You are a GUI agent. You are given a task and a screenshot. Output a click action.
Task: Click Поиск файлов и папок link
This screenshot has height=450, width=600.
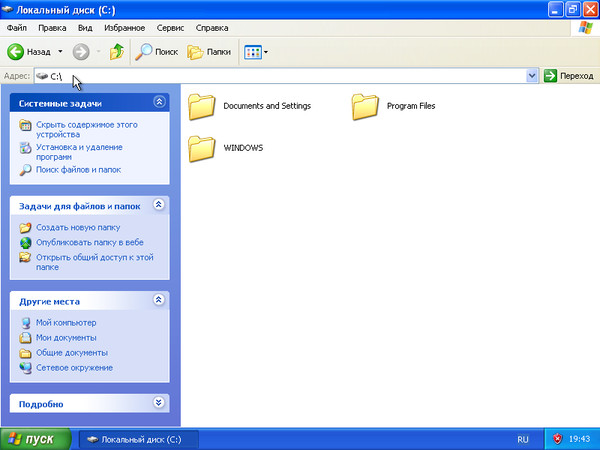point(78,170)
